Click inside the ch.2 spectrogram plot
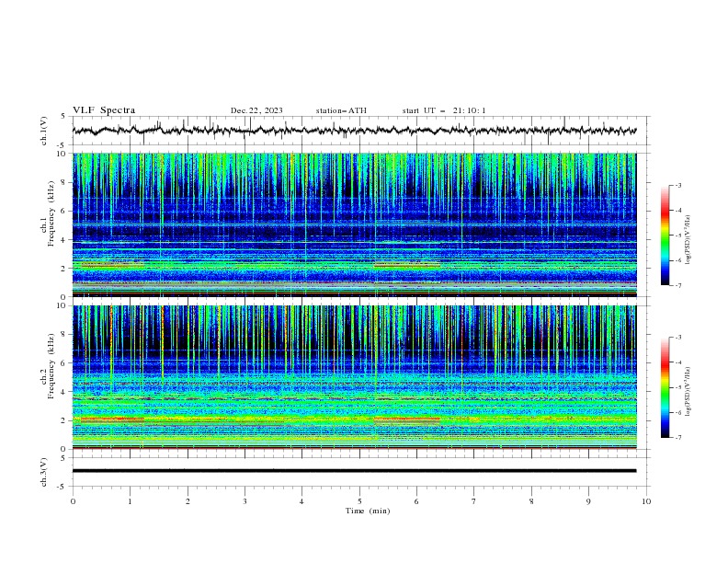The image size is (728, 563). coord(354,377)
